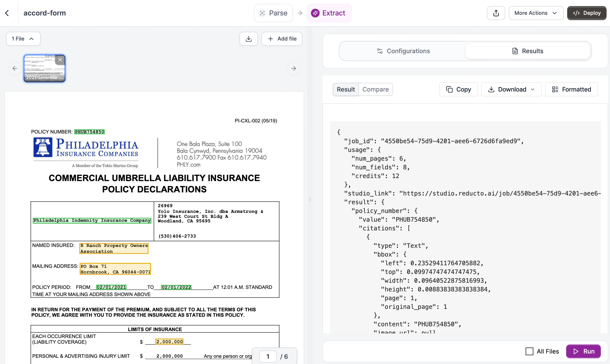
Task: Download the file using the download icon
Action: pos(248,39)
